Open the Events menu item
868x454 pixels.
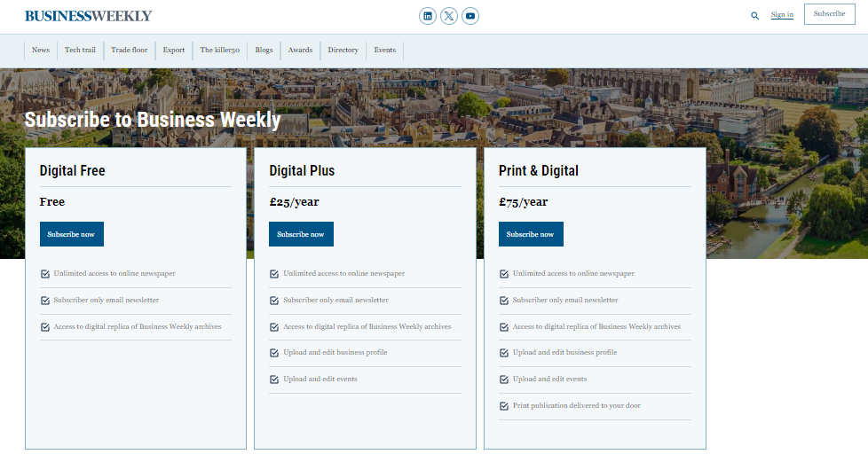pyautogui.click(x=384, y=50)
